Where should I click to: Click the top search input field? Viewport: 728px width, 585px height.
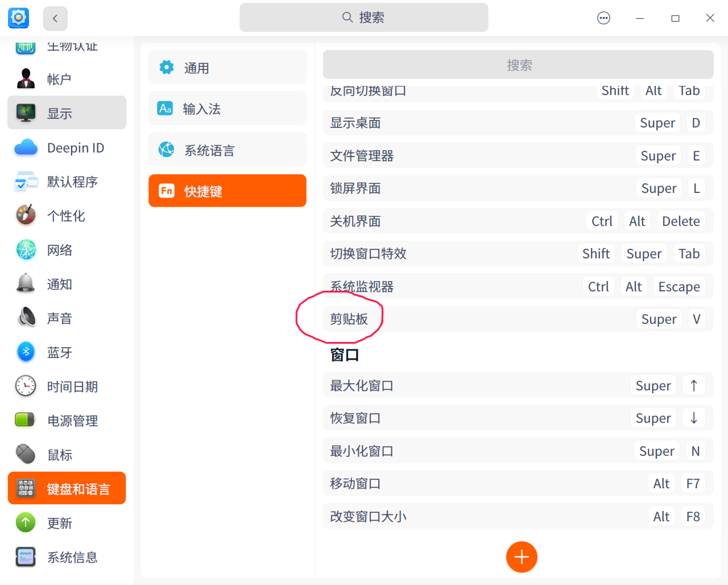point(363,17)
